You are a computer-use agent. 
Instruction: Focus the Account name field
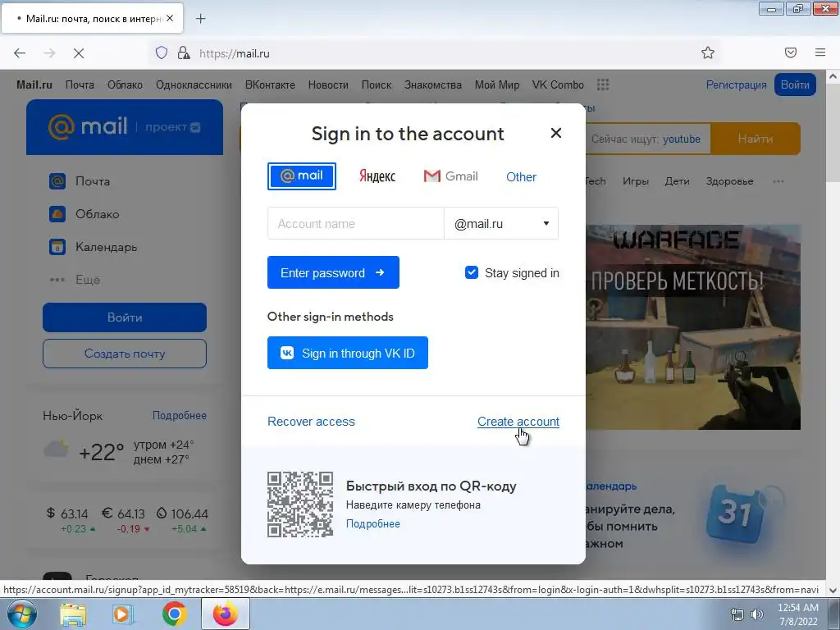click(356, 223)
